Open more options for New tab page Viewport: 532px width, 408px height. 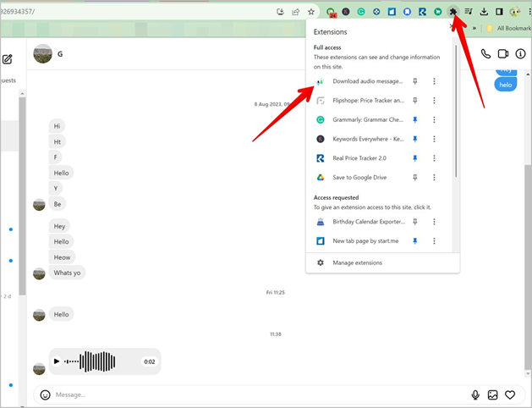pyautogui.click(x=434, y=241)
